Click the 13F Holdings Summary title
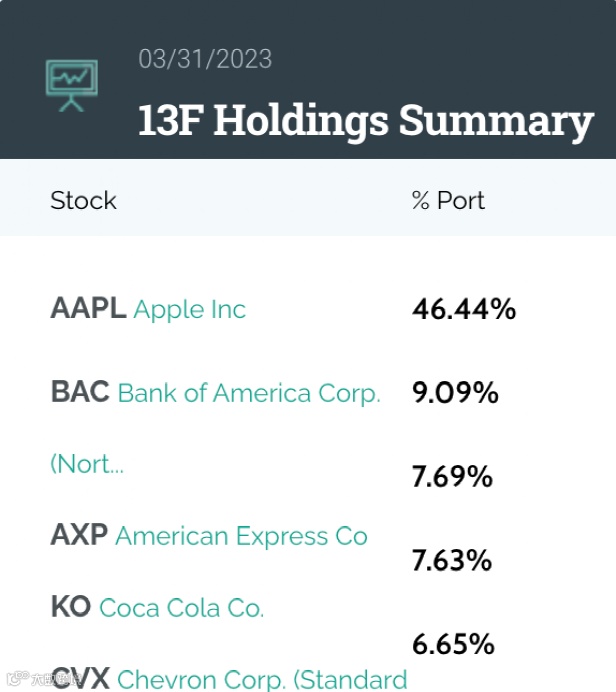The image size is (616, 692). click(365, 121)
